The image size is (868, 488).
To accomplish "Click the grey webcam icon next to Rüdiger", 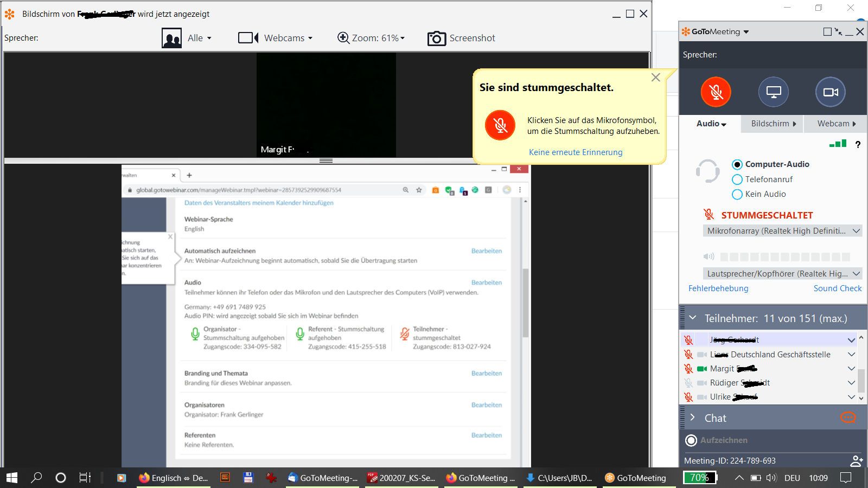I will [x=702, y=383].
